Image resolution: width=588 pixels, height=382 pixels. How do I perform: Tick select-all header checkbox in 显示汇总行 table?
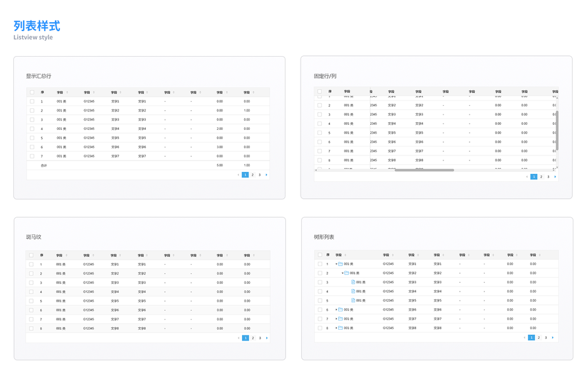point(32,92)
